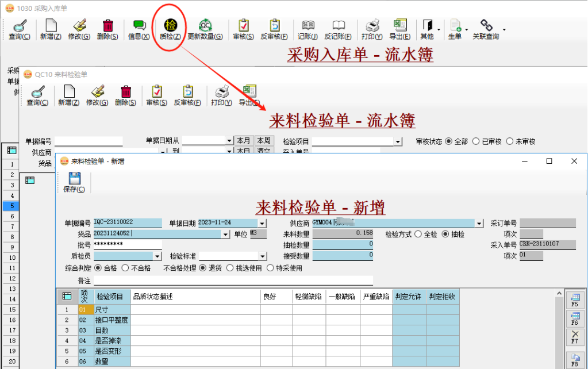This screenshot has width=588, height=369.
Task: Click scrollbar up arrow of inspection grid
Action: pos(559,293)
